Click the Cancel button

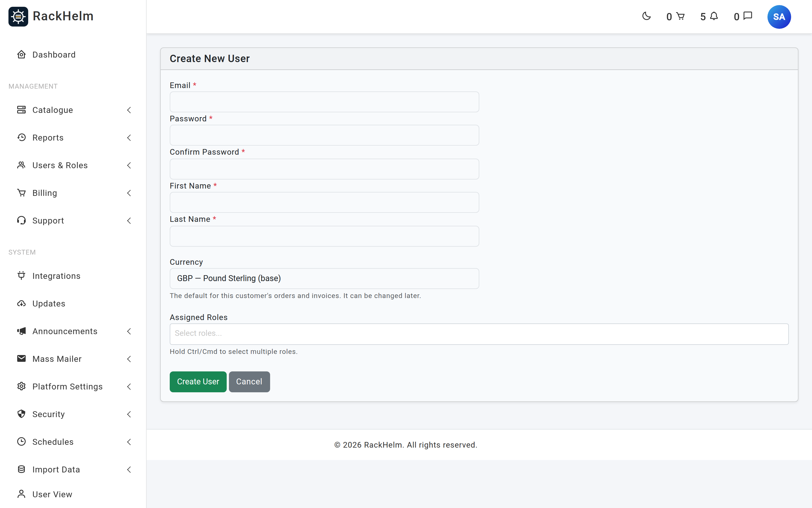click(x=249, y=381)
